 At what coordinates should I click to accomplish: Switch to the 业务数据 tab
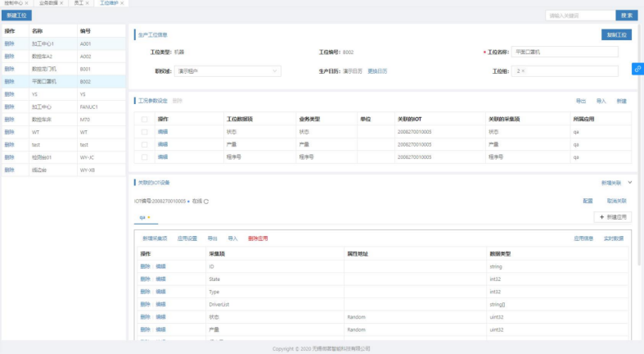tap(48, 3)
